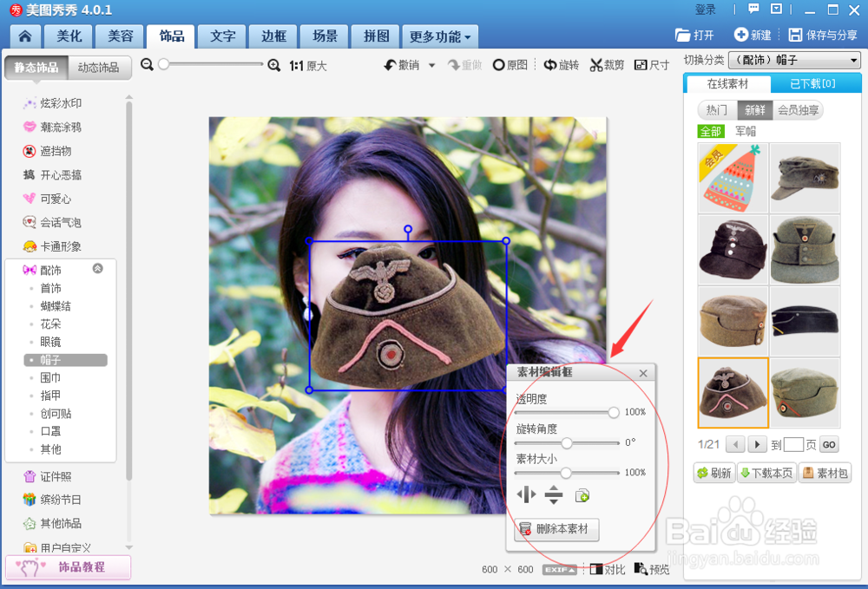Open a file with 打开
Screen dimensions: 868x589
[x=694, y=36]
